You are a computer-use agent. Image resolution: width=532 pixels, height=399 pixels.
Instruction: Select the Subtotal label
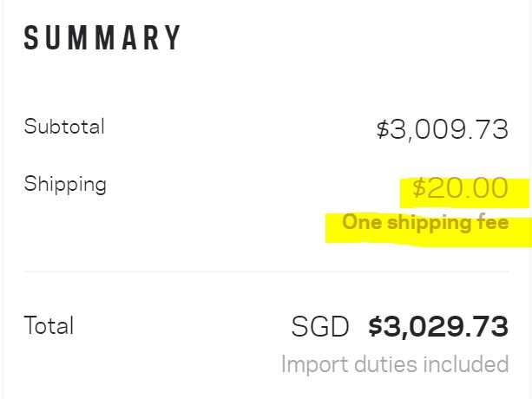pos(64,127)
